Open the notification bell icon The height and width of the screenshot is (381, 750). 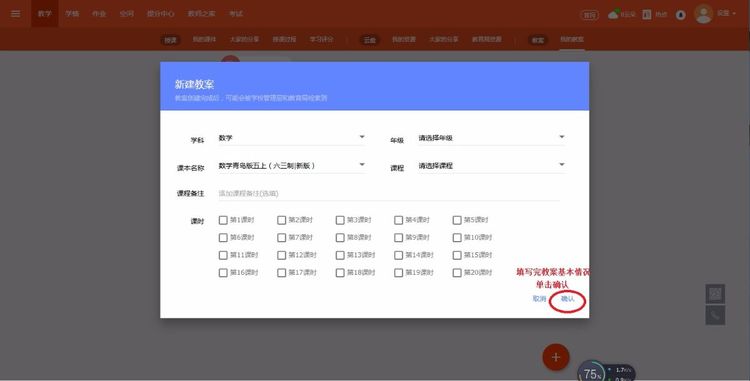tap(681, 15)
